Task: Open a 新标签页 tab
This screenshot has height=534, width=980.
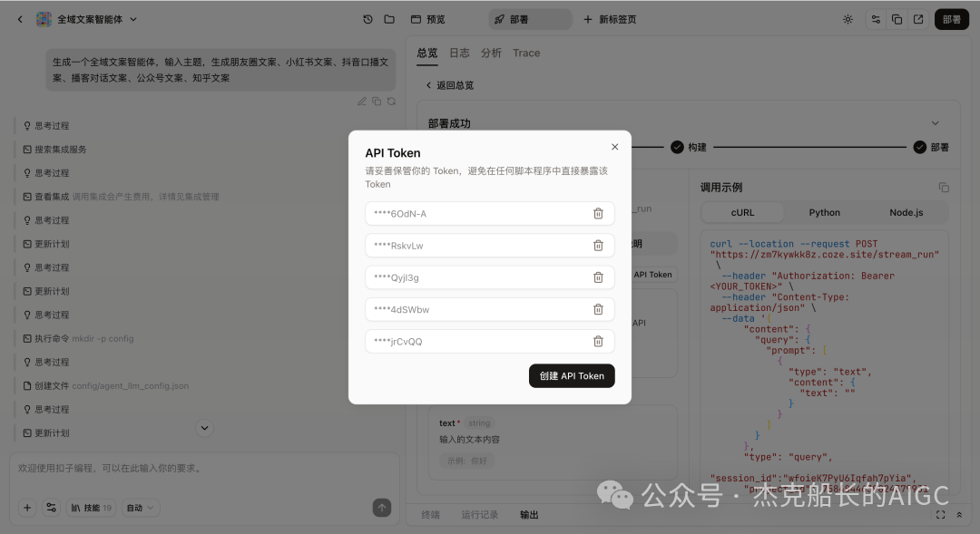Action: (x=610, y=19)
